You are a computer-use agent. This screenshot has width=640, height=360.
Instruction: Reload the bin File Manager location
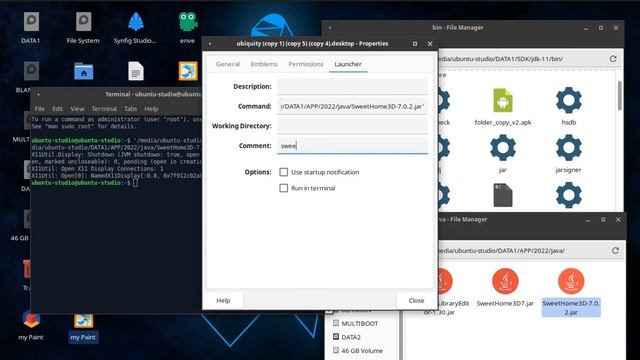coord(613,59)
